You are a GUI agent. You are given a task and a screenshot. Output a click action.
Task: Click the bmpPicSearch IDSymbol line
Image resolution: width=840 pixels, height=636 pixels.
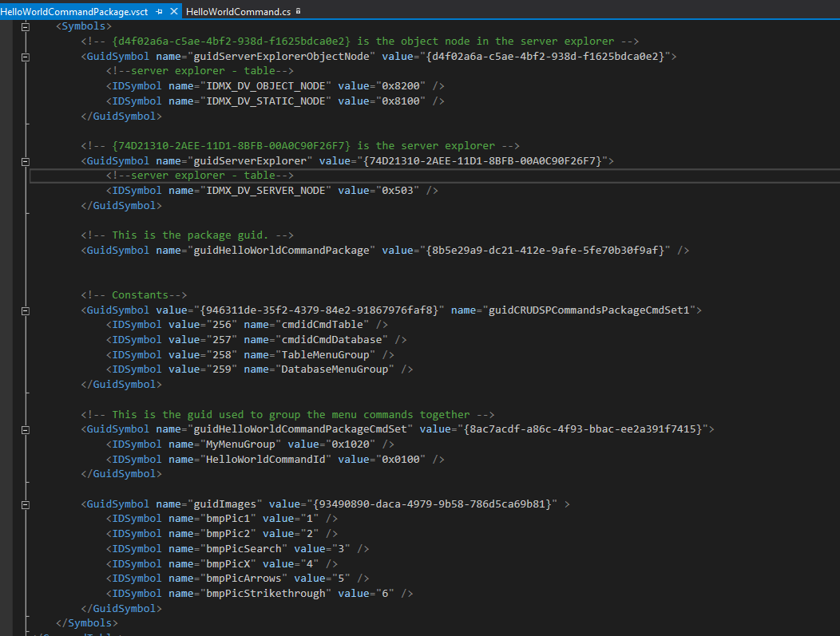240,548
